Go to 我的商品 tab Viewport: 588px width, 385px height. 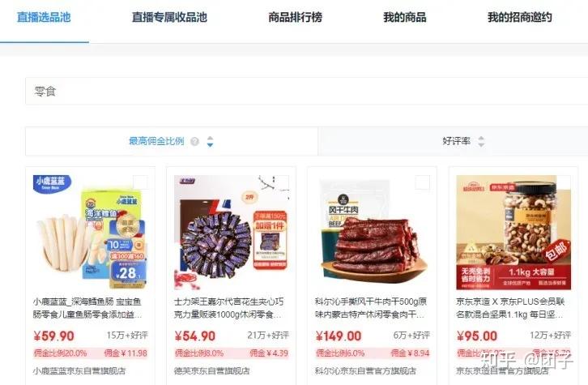405,17
